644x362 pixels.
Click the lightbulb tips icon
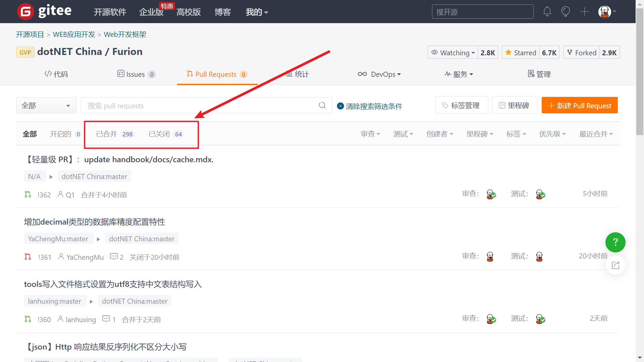tap(566, 12)
